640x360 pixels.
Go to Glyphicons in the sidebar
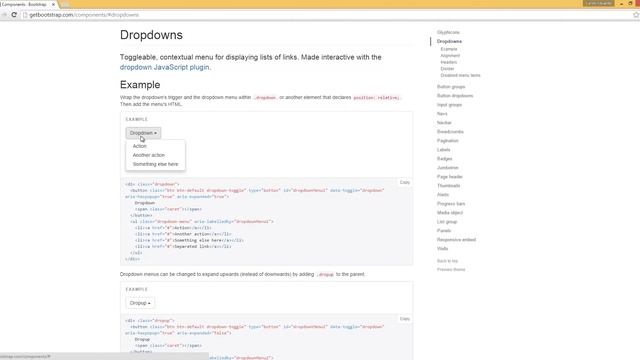click(448, 32)
